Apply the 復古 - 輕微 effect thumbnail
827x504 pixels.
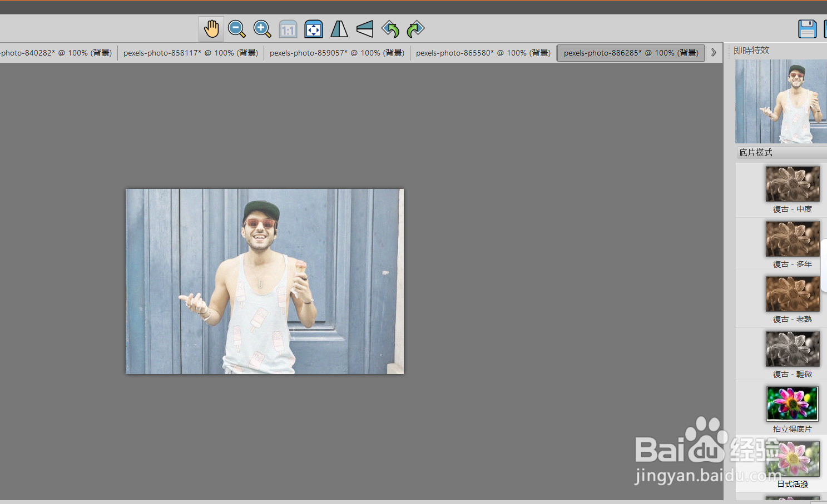793,349
